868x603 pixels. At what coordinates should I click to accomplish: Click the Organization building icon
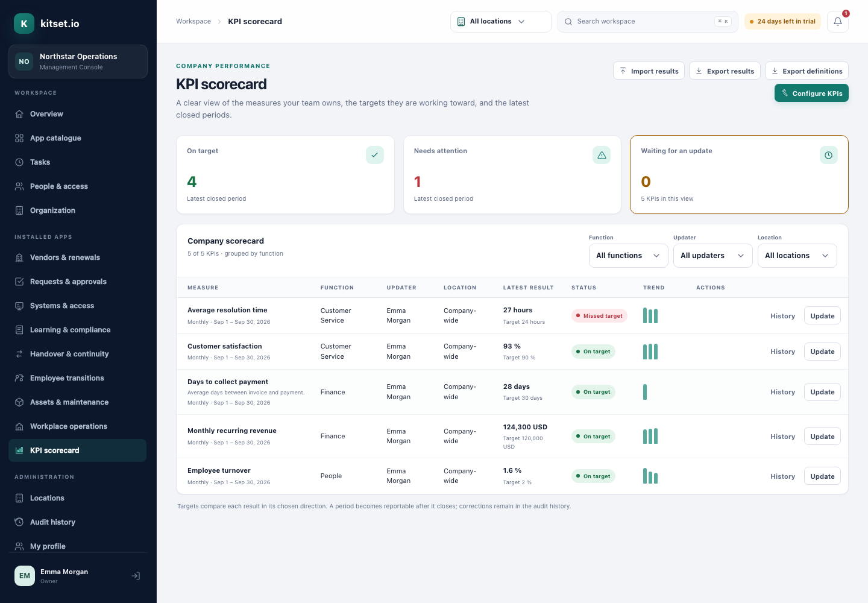(19, 210)
